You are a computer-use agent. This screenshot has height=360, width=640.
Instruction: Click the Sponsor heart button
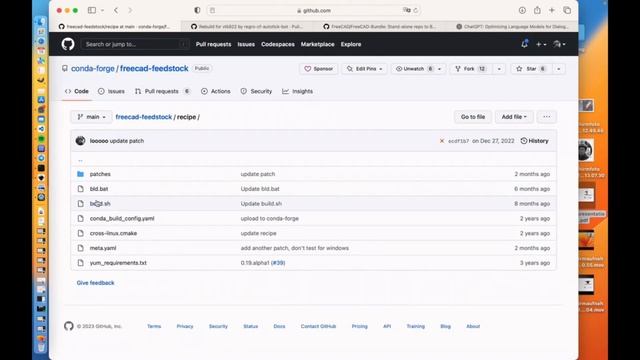[318, 69]
